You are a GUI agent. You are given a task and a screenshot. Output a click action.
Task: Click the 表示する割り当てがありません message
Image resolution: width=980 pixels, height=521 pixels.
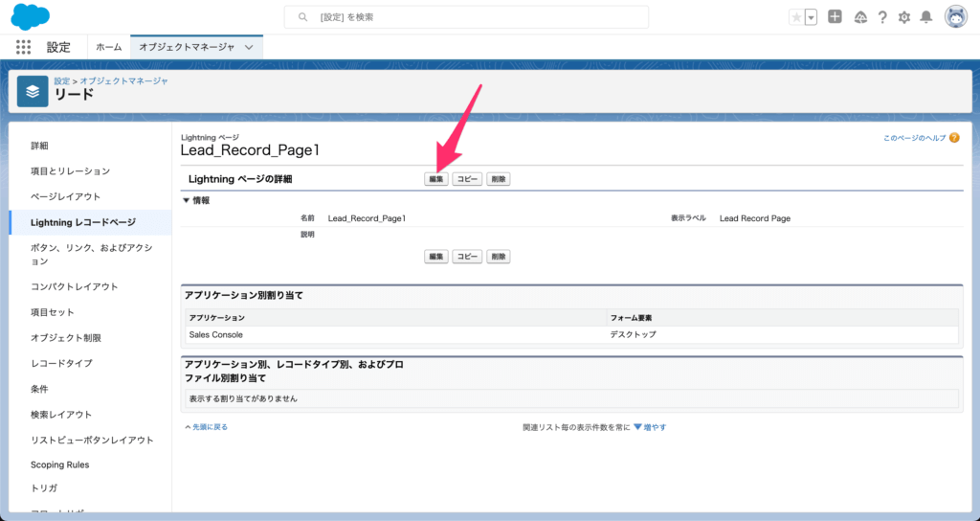[x=243, y=398]
